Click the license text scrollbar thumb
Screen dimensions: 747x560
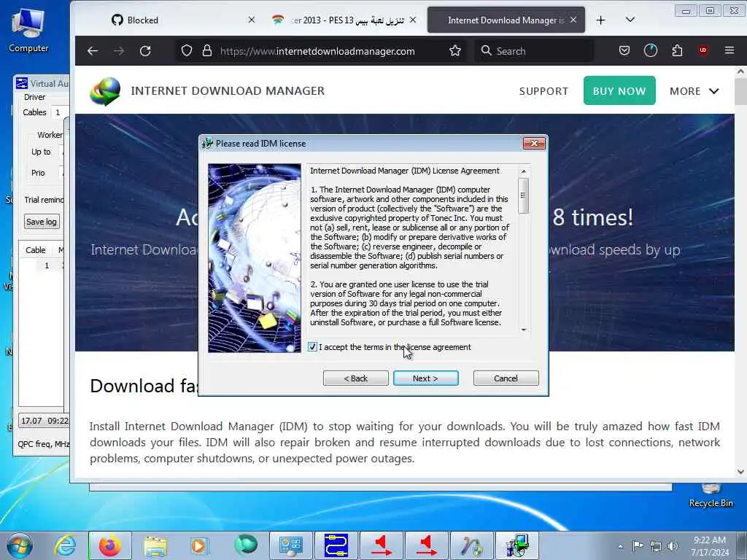click(523, 195)
